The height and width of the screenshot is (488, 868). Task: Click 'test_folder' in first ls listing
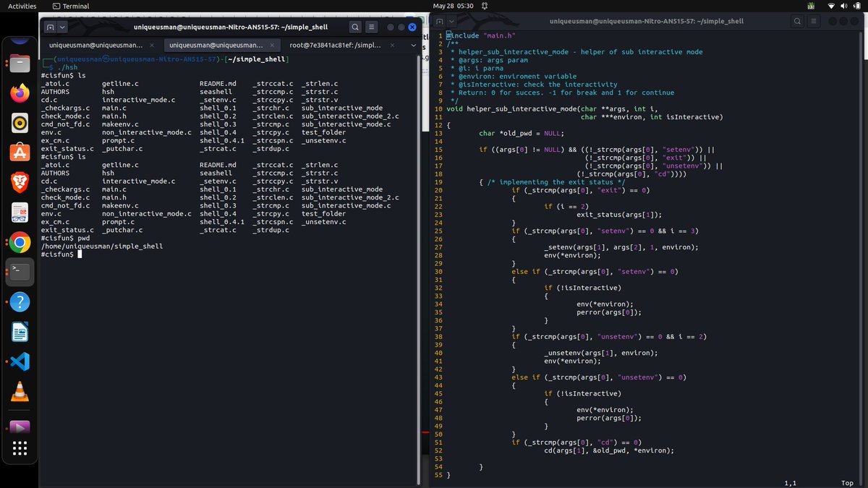323,133
